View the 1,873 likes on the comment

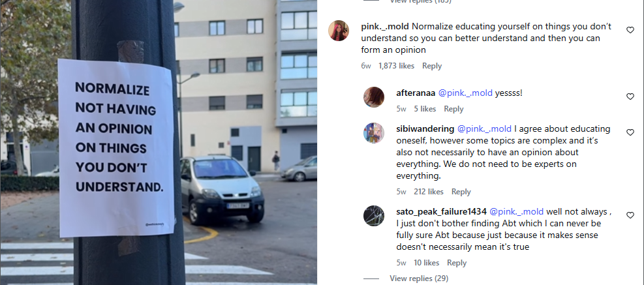pos(396,66)
